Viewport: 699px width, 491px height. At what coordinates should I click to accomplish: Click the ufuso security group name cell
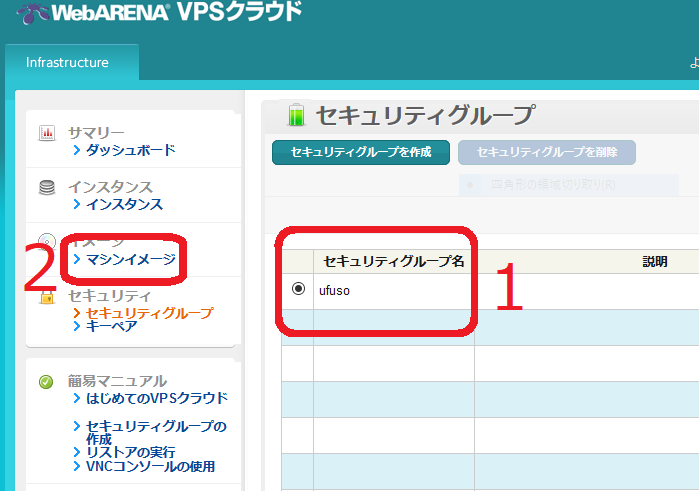(x=393, y=290)
